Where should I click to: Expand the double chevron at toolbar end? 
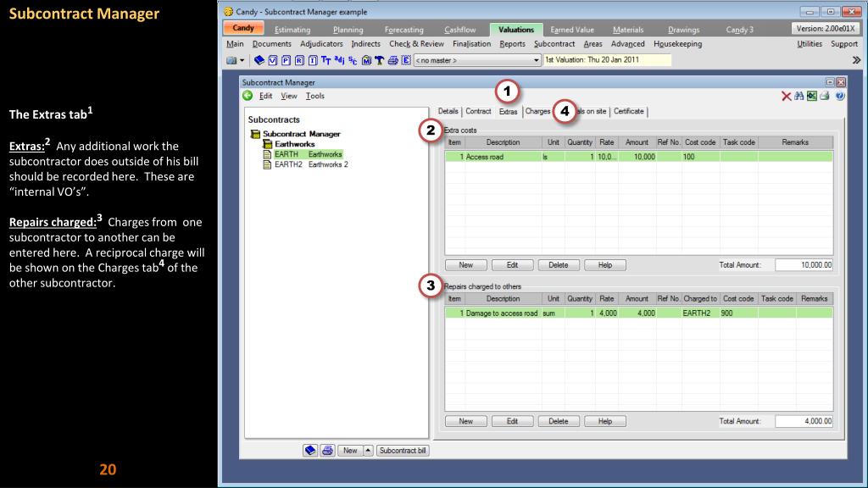(856, 60)
